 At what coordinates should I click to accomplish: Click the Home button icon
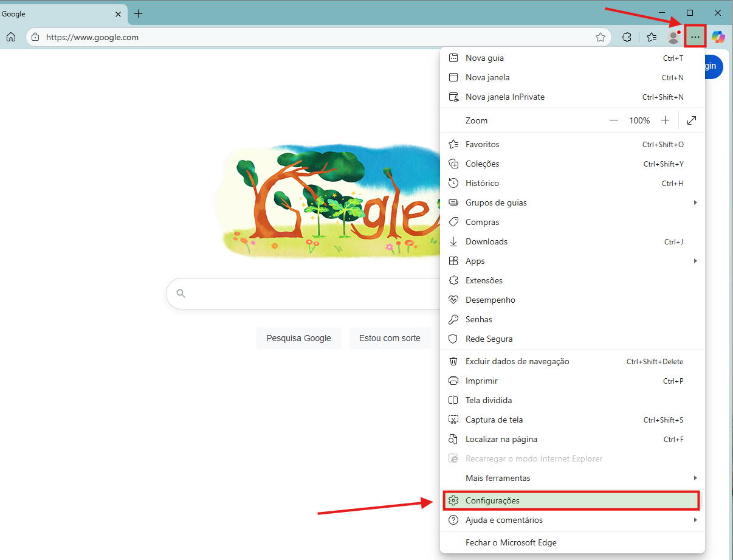11,37
